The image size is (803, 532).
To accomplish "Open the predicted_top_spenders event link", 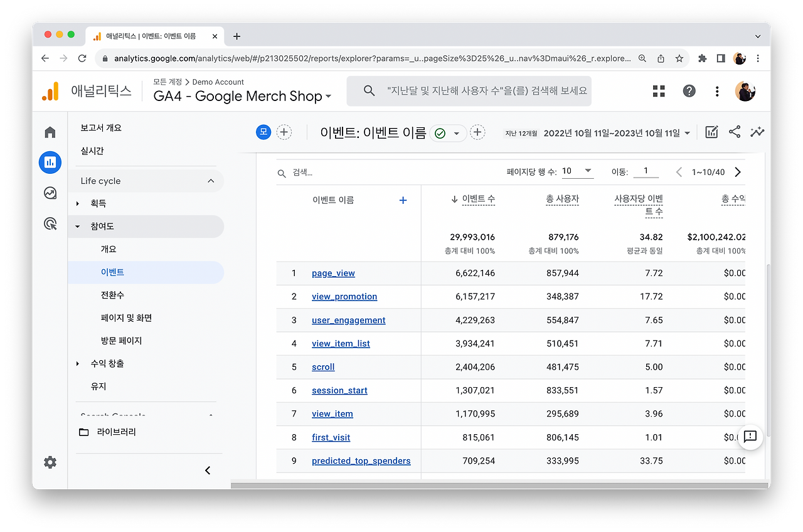I will coord(361,461).
